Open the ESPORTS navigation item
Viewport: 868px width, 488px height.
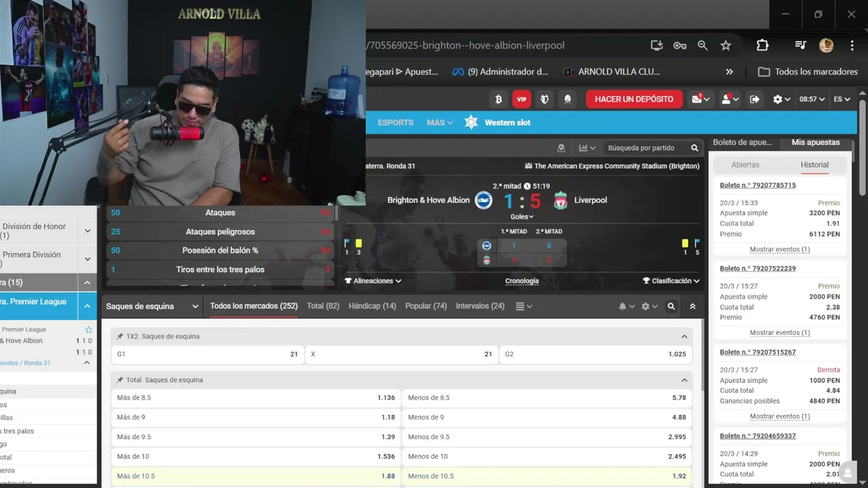[395, 123]
